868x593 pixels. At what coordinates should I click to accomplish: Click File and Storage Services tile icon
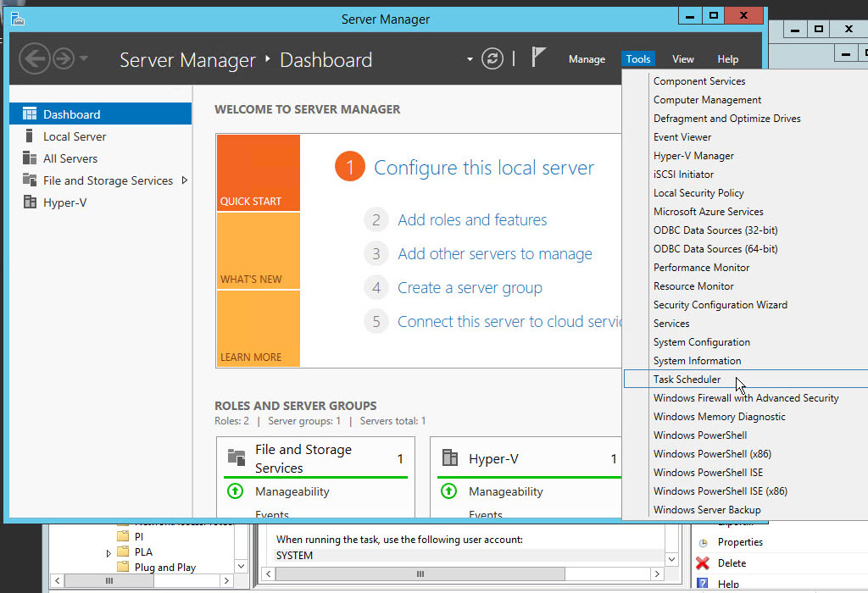point(236,457)
